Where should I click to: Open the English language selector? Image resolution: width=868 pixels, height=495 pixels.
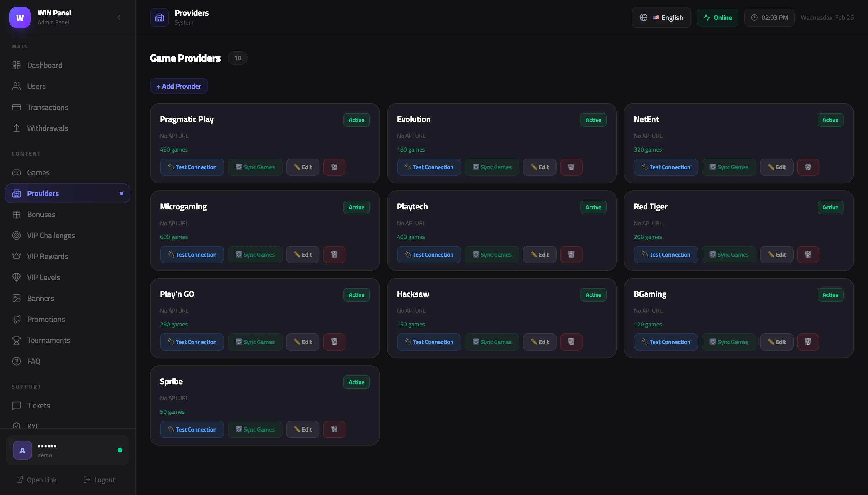(x=661, y=17)
